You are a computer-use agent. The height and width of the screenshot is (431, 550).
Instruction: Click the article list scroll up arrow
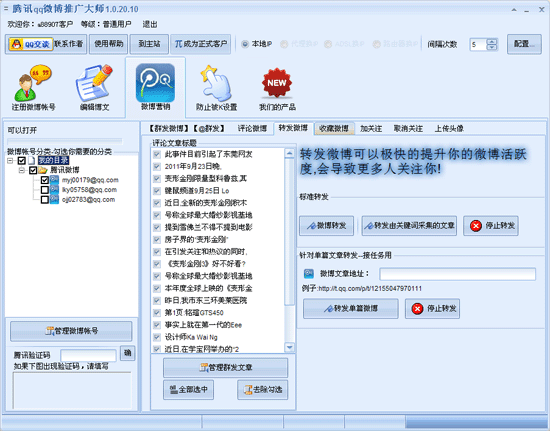tap(289, 153)
